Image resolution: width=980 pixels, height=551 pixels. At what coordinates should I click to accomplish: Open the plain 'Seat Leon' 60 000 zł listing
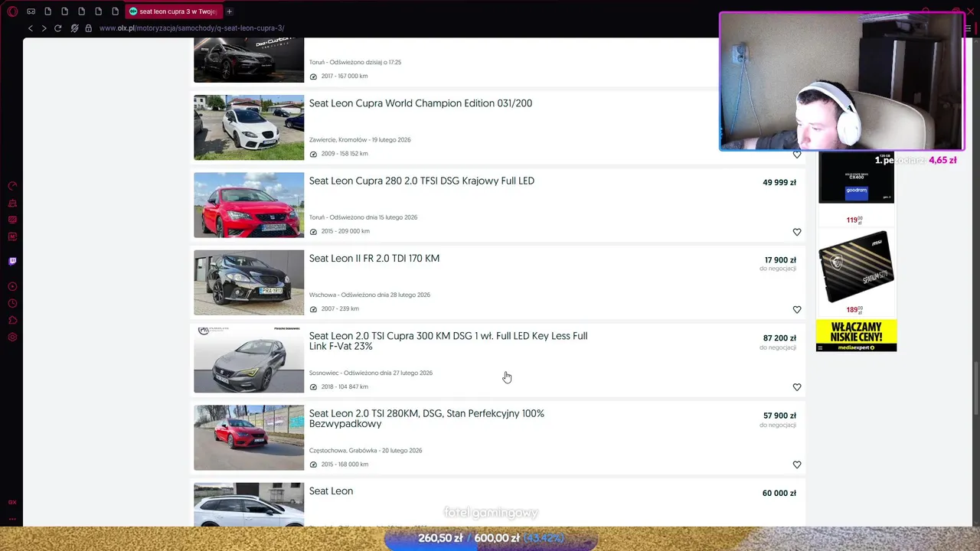[x=331, y=491]
